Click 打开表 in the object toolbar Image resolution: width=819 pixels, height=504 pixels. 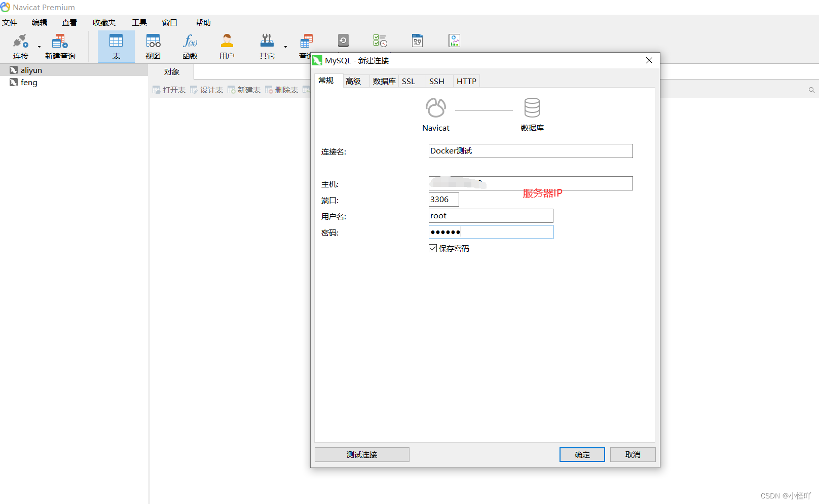pos(169,90)
